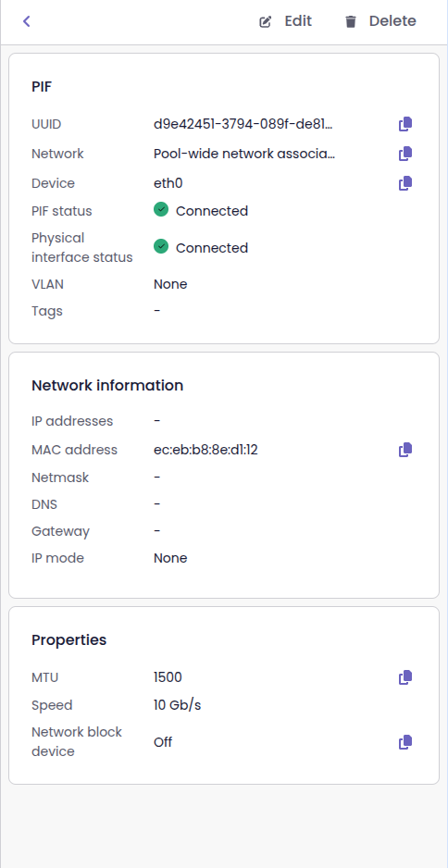
Task: Click the Delete button
Action: 380,21
